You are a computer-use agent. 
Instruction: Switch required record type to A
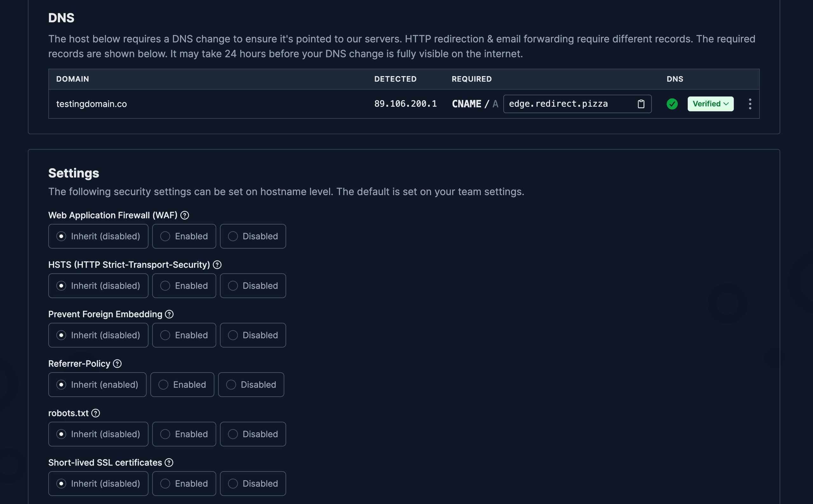pyautogui.click(x=495, y=104)
